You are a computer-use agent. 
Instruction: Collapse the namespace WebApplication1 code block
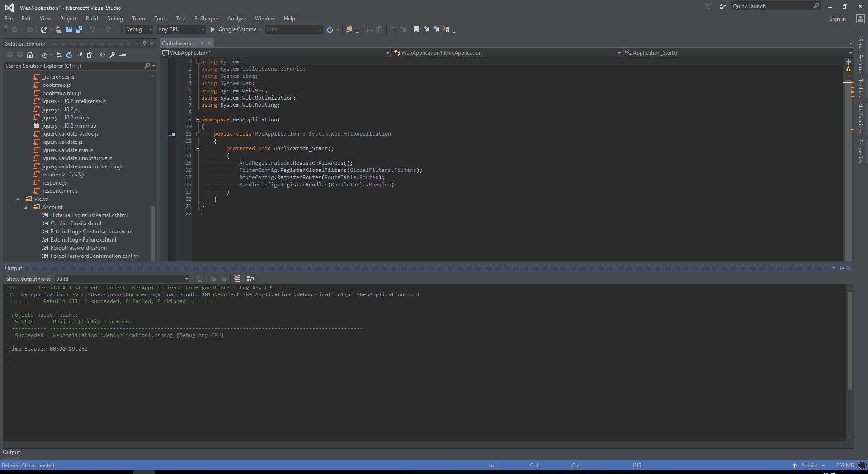198,119
